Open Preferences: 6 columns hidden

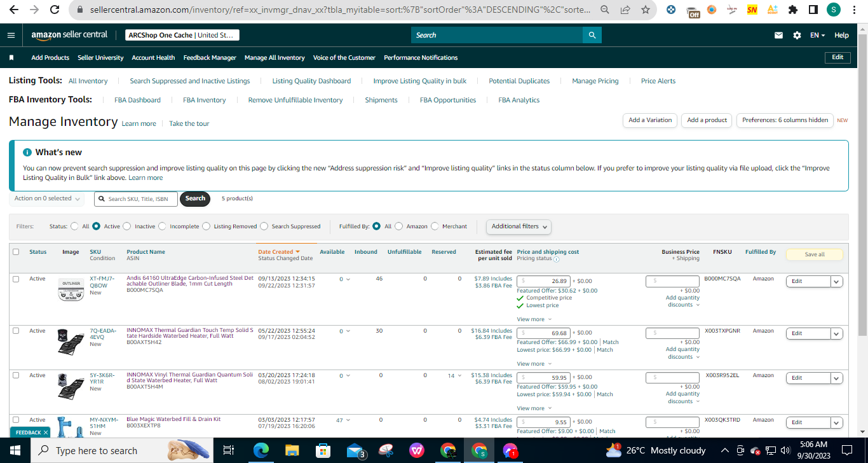click(x=785, y=120)
